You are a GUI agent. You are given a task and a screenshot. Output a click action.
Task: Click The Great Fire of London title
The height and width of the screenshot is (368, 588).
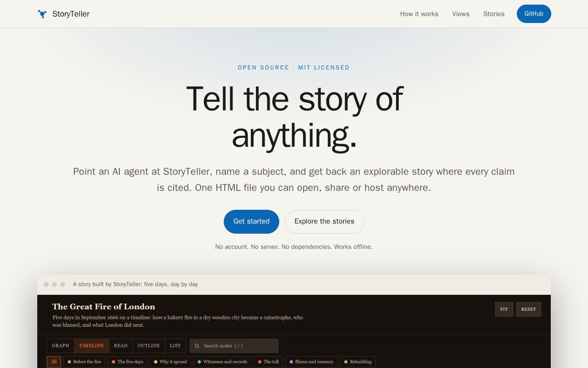pos(104,307)
